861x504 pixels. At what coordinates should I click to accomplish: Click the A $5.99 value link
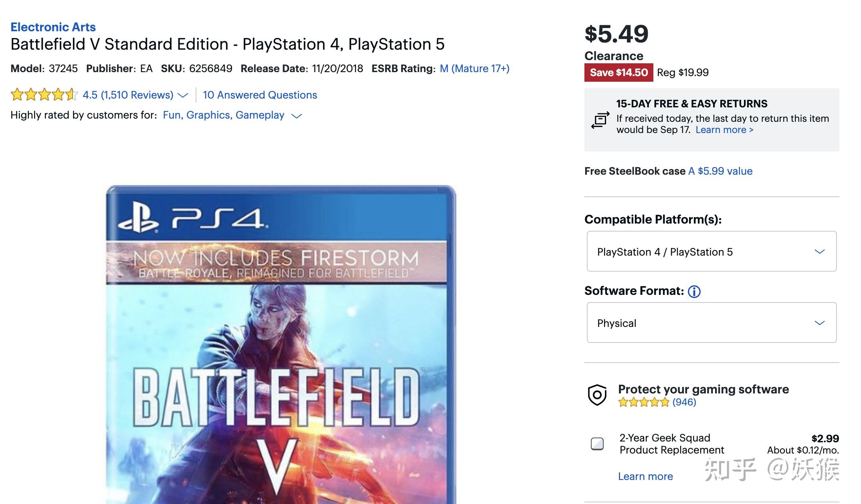[720, 171]
